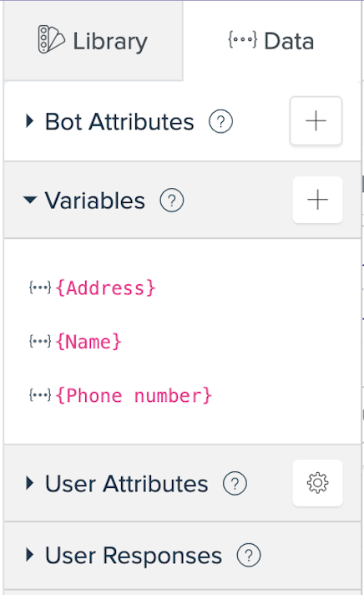The width and height of the screenshot is (364, 595).
Task: Click help icon next to User Responses
Action: (x=249, y=556)
